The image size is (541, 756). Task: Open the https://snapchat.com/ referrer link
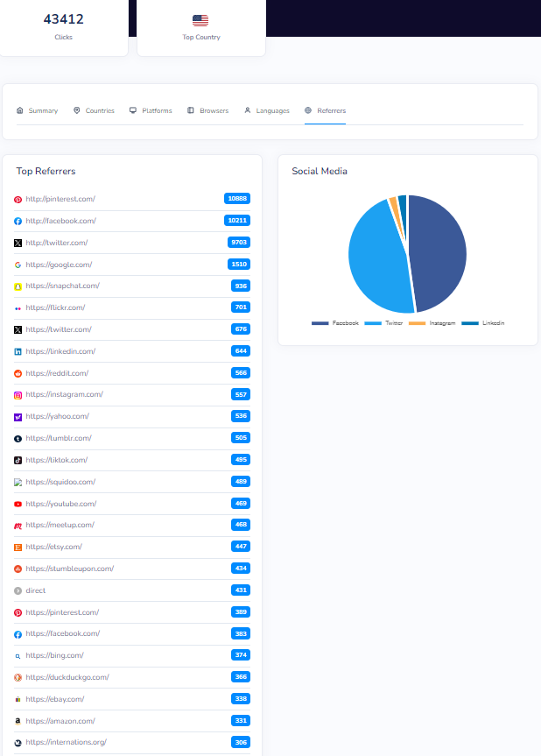[x=63, y=286]
